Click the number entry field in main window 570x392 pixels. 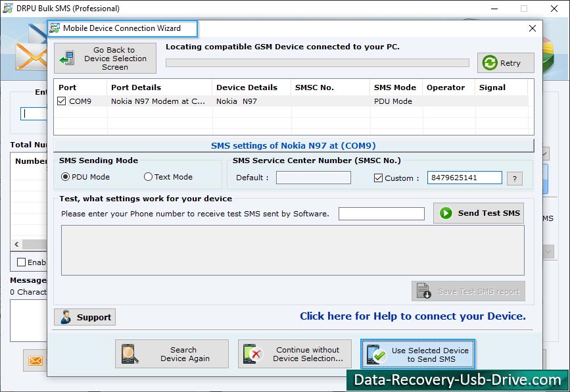pos(34,114)
